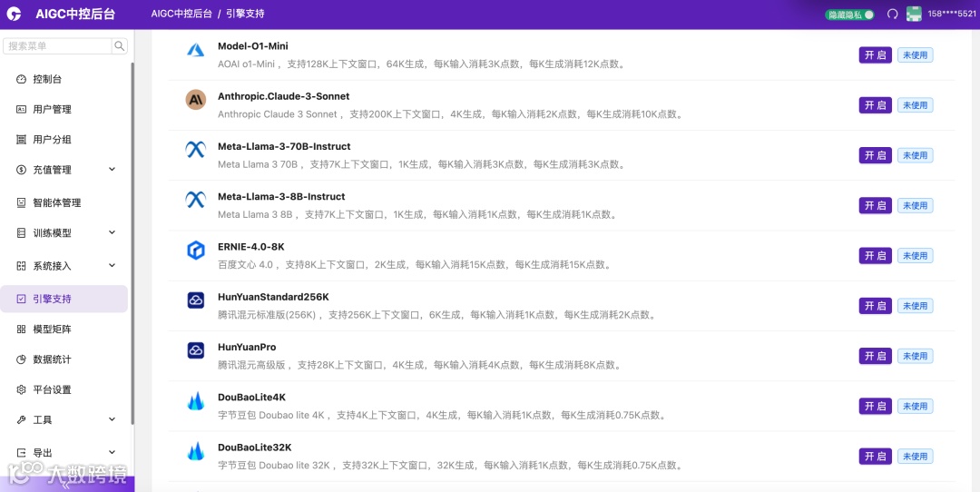Click the Doubao icon for DouBaoLite4K
The height and width of the screenshot is (492, 980).
point(196,400)
